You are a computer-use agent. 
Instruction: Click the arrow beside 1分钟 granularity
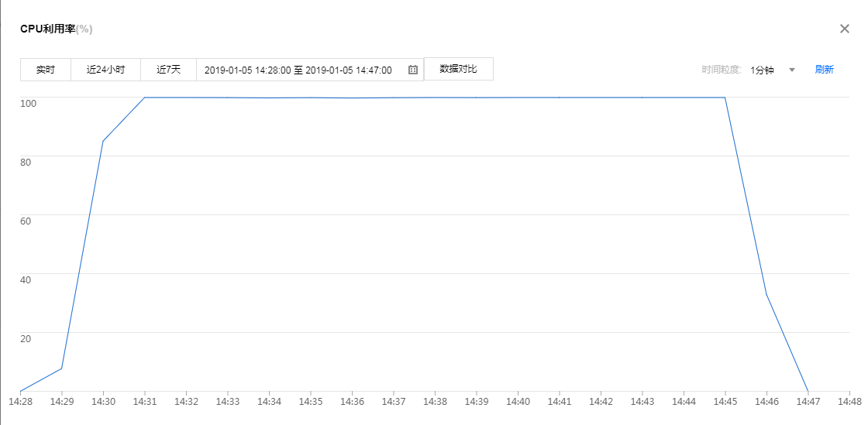pos(792,70)
